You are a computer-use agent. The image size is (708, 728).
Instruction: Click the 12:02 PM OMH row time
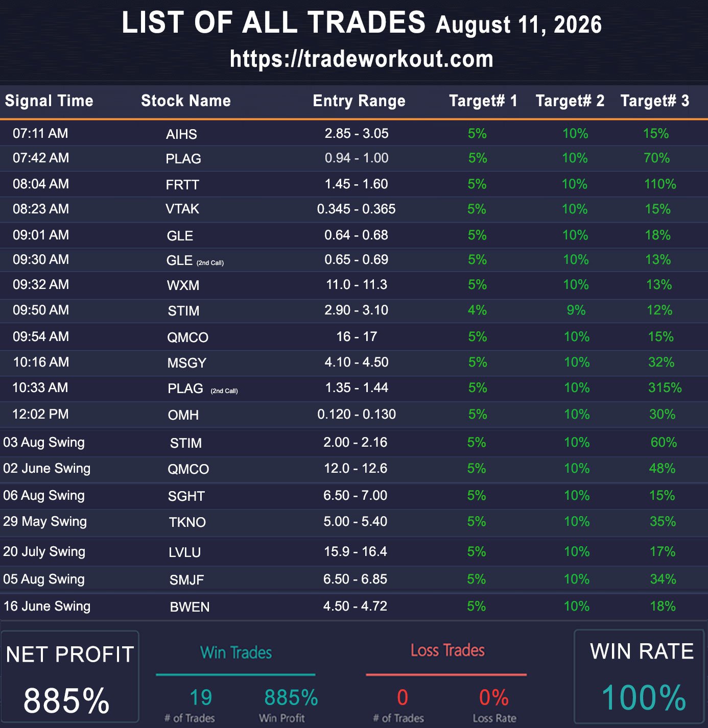pyautogui.click(x=40, y=414)
